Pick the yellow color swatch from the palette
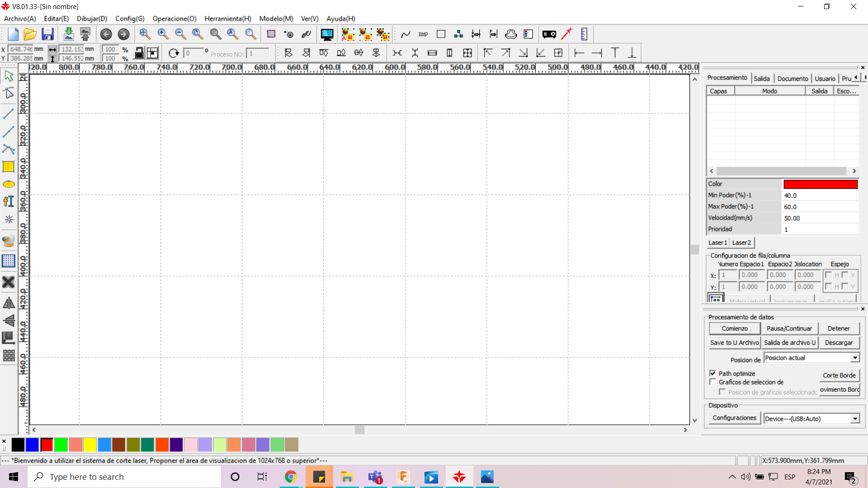 pos(90,445)
